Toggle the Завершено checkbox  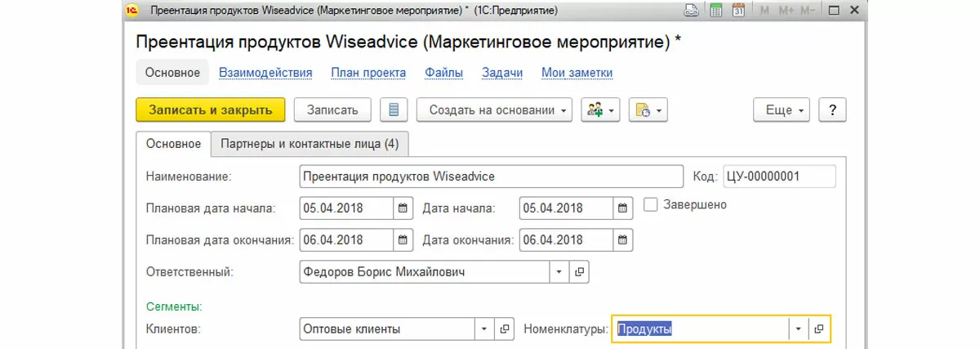pos(651,204)
